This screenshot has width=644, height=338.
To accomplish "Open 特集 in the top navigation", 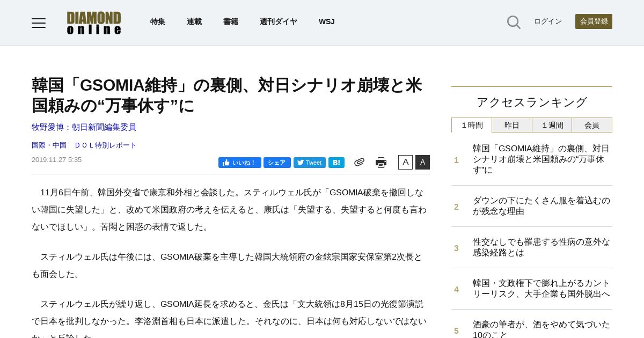I will 158,21.
